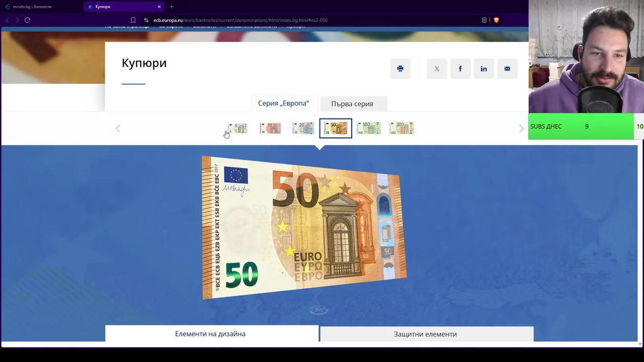Open Brave Shields lion icon
The image size is (644, 362).
[496, 20]
